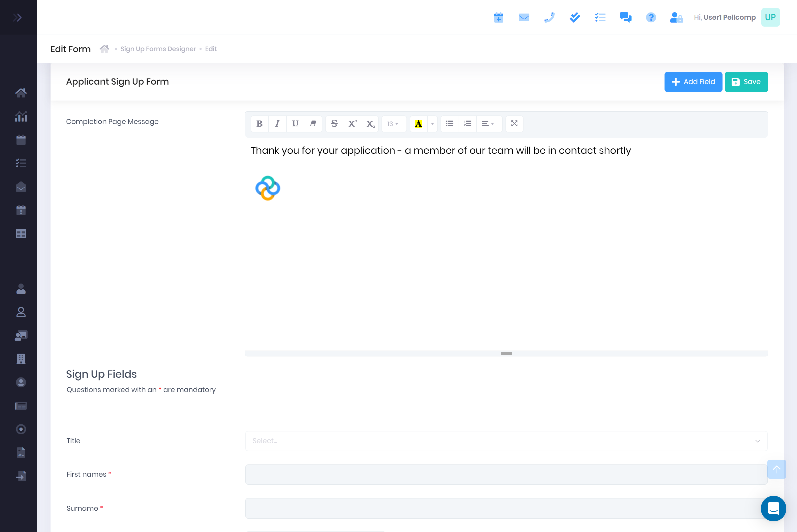The height and width of the screenshot is (532, 797).
Task: Expand the sidebar with double chevron
Action: (x=17, y=17)
